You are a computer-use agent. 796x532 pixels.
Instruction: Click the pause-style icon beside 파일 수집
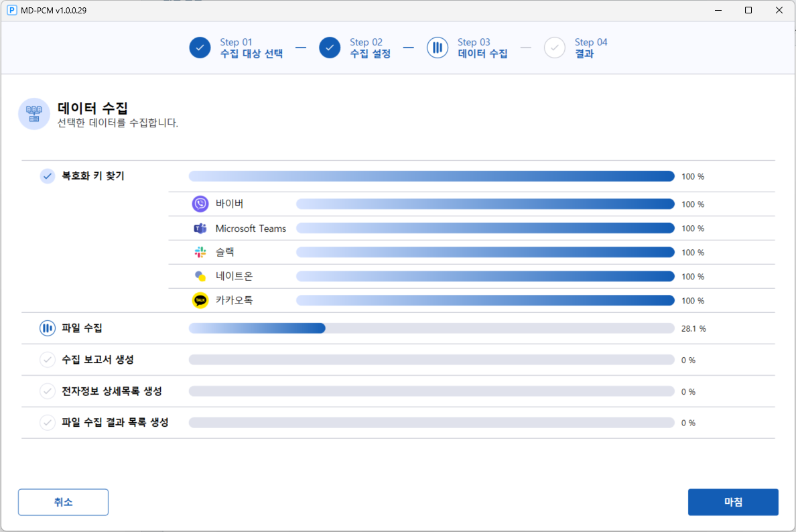tap(48, 328)
